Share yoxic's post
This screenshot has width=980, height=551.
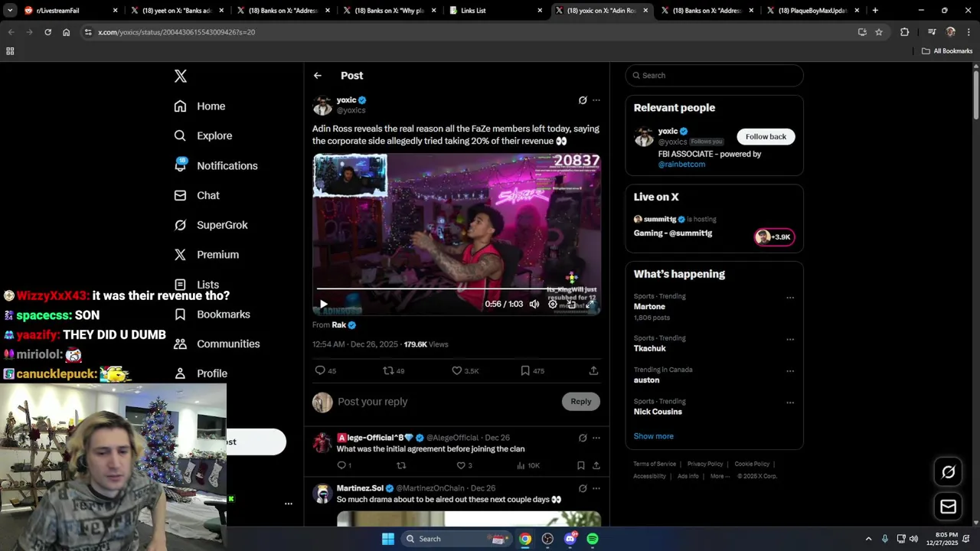pyautogui.click(x=593, y=370)
